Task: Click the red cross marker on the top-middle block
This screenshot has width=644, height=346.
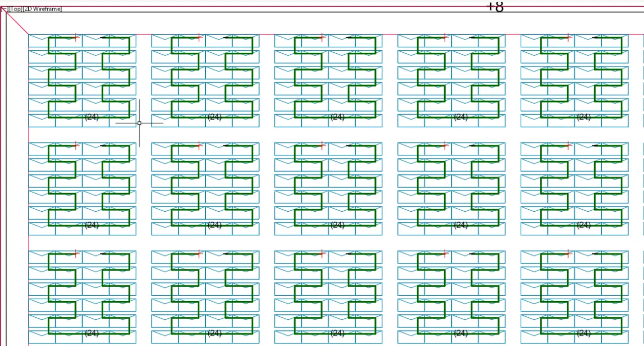Action: coord(321,37)
